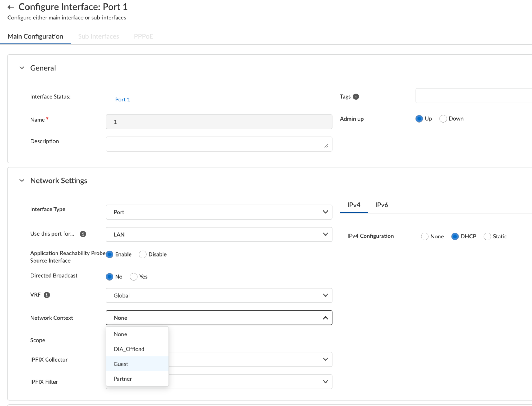Switch to the IPv6 tab
Image resolution: width=532 pixels, height=406 pixels.
click(381, 205)
